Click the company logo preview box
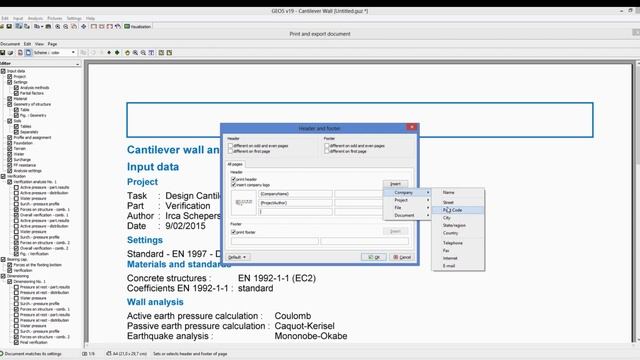The height and width of the screenshot is (360, 640). coord(244,202)
